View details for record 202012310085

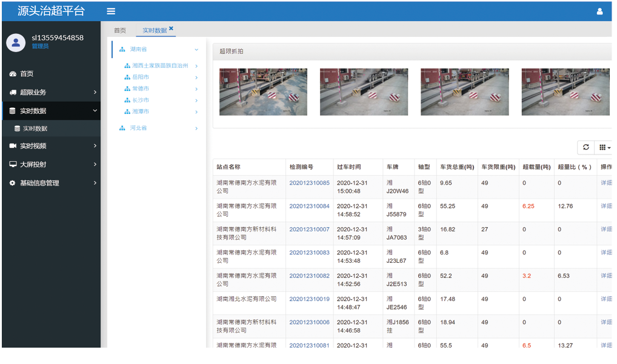(x=606, y=183)
